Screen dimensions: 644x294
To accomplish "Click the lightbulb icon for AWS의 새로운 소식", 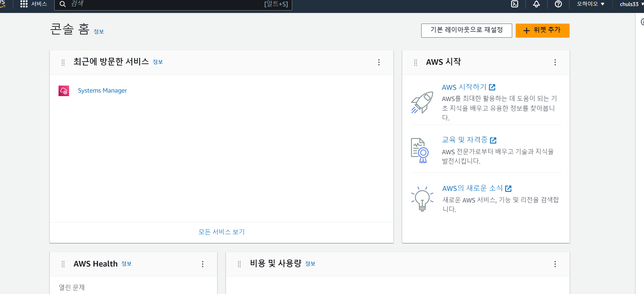I will pos(422,199).
